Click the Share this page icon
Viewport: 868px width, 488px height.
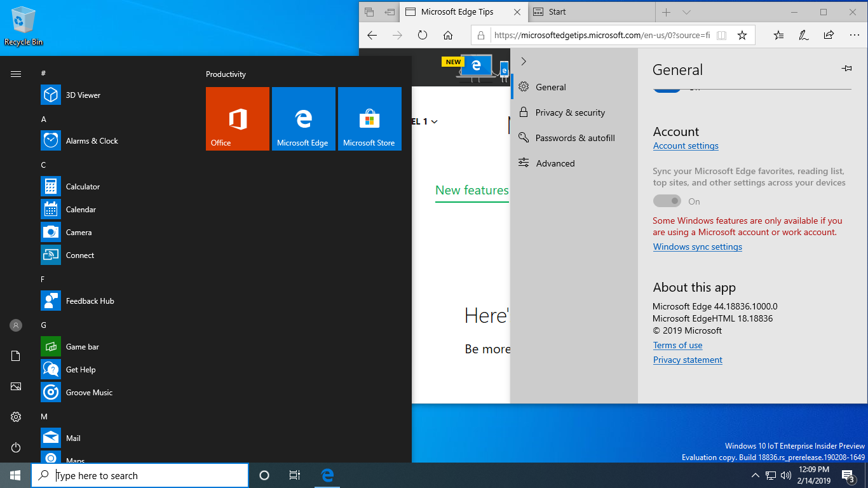[829, 36]
